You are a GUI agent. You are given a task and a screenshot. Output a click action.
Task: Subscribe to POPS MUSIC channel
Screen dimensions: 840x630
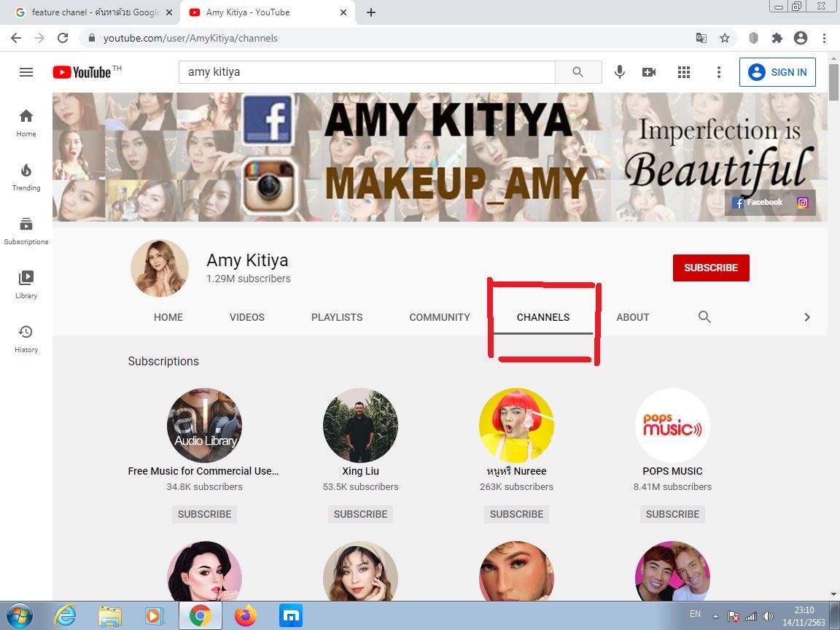(672, 514)
